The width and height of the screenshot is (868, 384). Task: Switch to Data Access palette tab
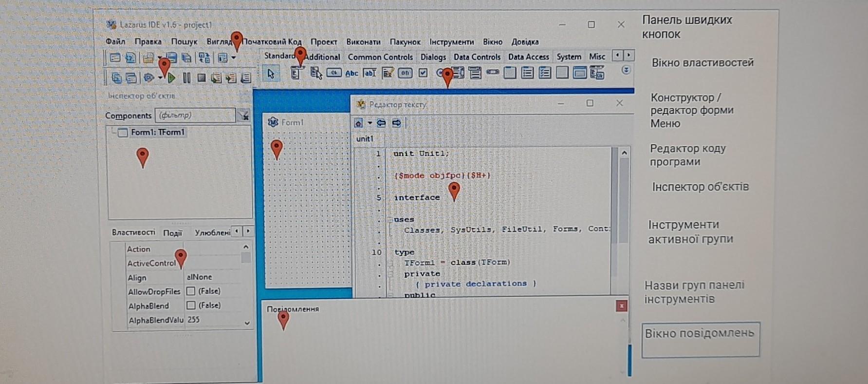point(528,57)
